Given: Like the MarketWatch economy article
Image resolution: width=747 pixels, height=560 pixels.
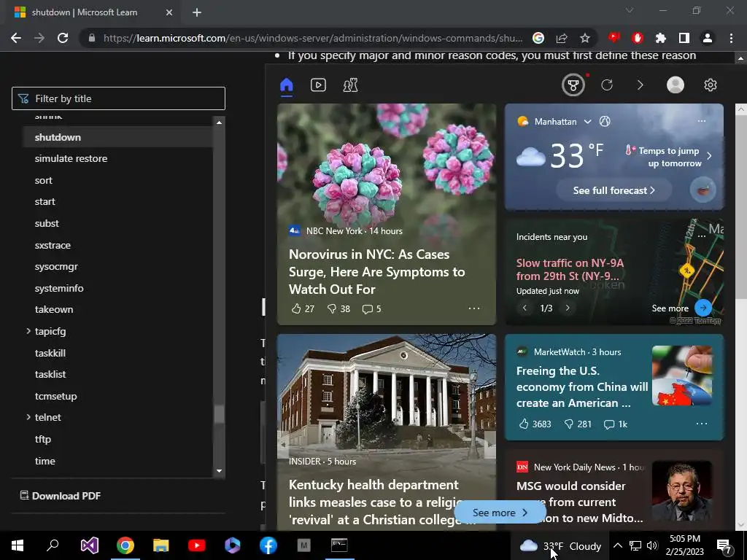Looking at the screenshot, I should 535,424.
